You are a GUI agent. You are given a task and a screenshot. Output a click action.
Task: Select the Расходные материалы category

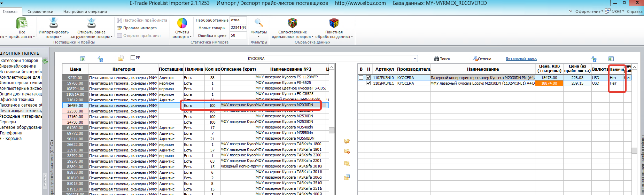point(21,116)
